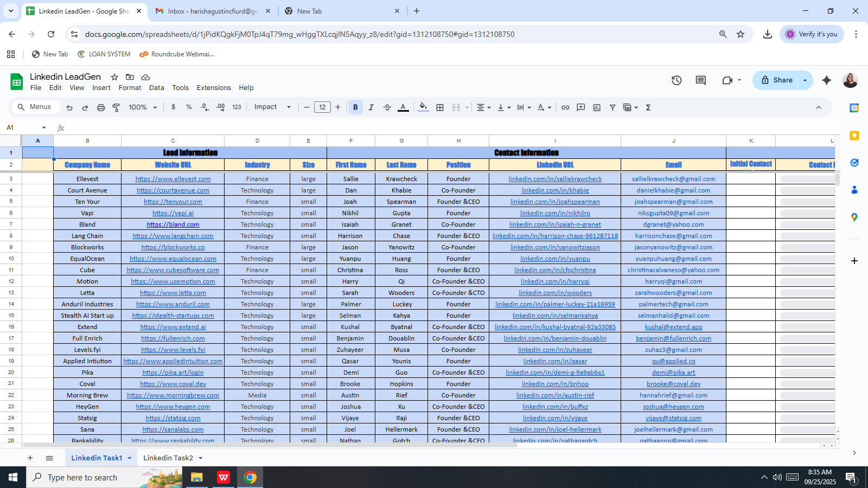Click the insert link icon

click(565, 107)
